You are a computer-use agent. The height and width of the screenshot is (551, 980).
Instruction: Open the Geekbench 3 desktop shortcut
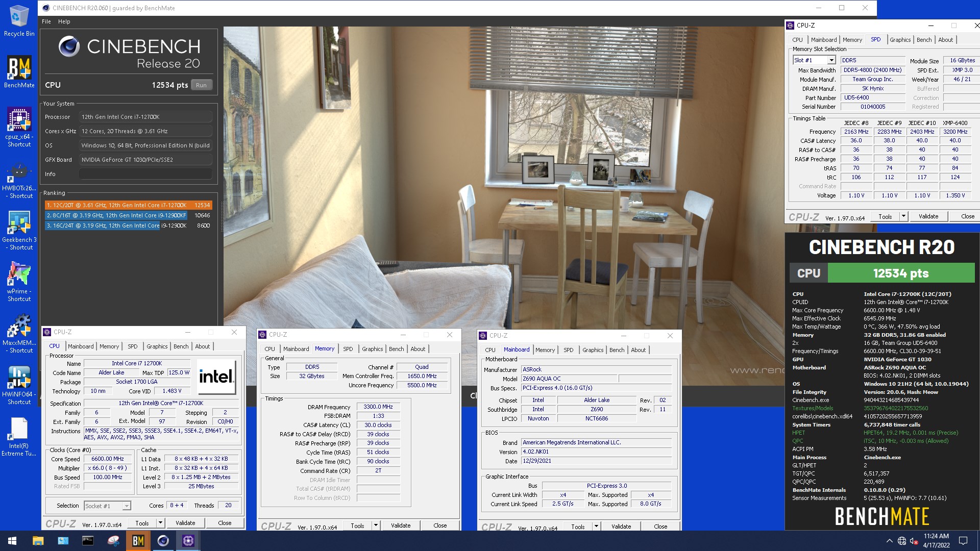pyautogui.click(x=19, y=231)
